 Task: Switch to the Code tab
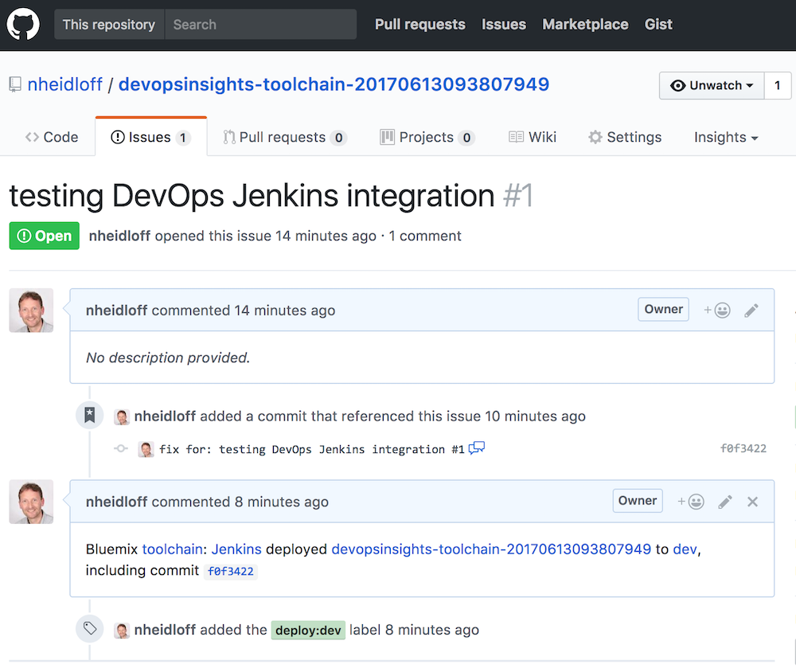(x=52, y=137)
